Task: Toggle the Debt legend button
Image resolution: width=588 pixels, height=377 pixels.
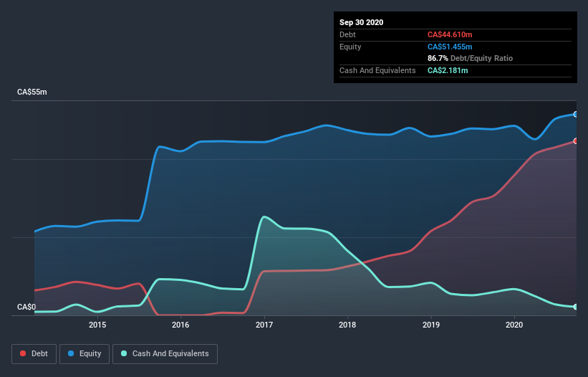Action: [x=34, y=354]
